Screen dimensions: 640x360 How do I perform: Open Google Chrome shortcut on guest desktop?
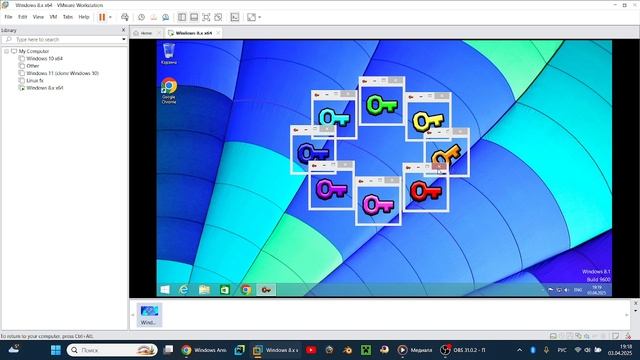169,91
